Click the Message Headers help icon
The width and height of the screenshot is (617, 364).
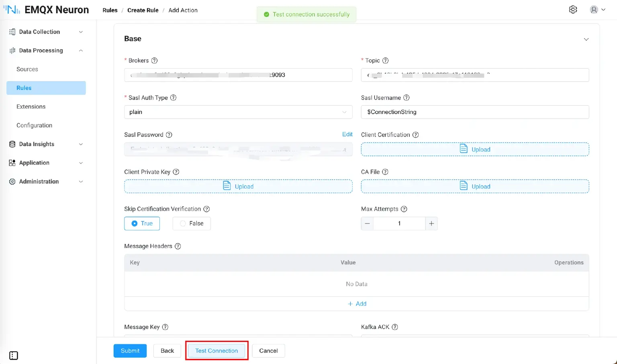(x=178, y=246)
